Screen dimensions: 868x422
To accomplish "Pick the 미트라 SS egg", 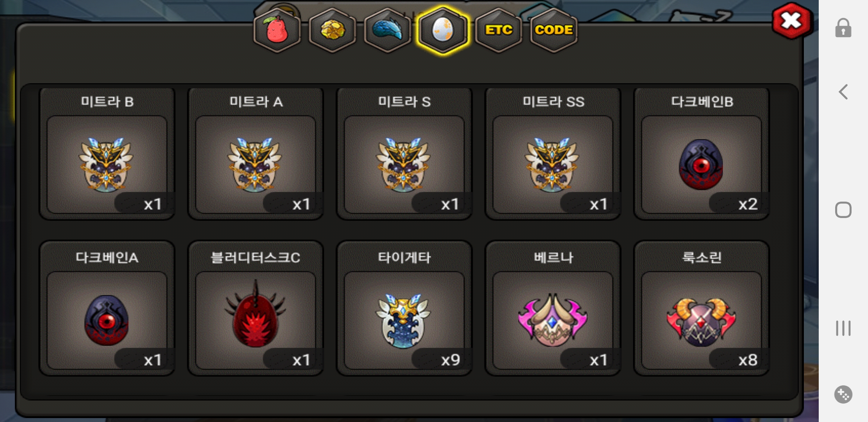I will point(552,154).
